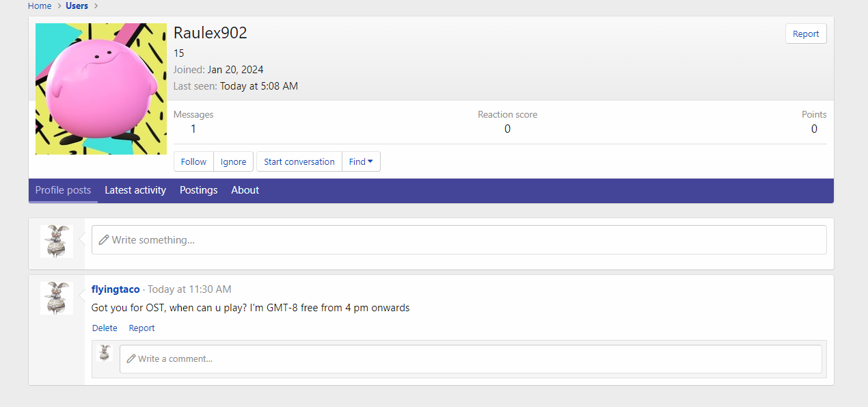Viewport: 868px width, 407px height.
Task: Select the Profile posts tab
Action: point(63,190)
